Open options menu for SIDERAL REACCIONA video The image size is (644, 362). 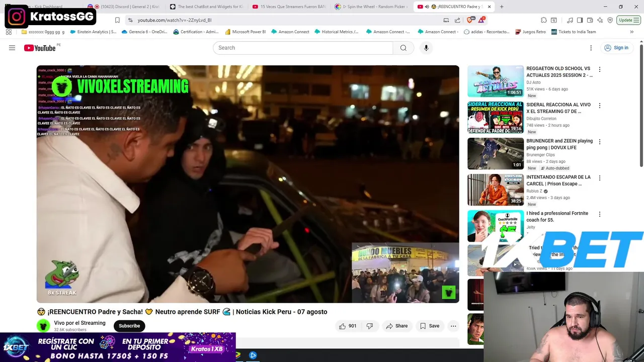599,106
